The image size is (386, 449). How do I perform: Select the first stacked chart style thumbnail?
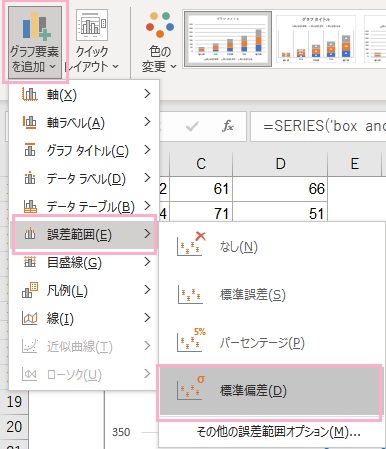pos(228,38)
